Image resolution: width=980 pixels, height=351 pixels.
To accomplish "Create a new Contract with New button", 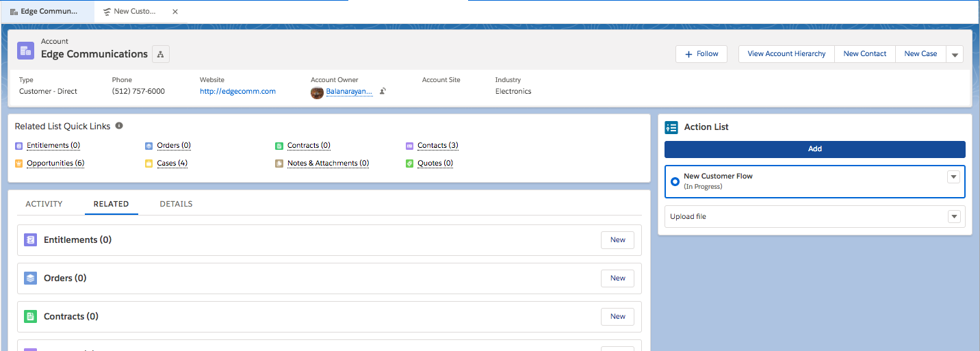I will pos(617,317).
